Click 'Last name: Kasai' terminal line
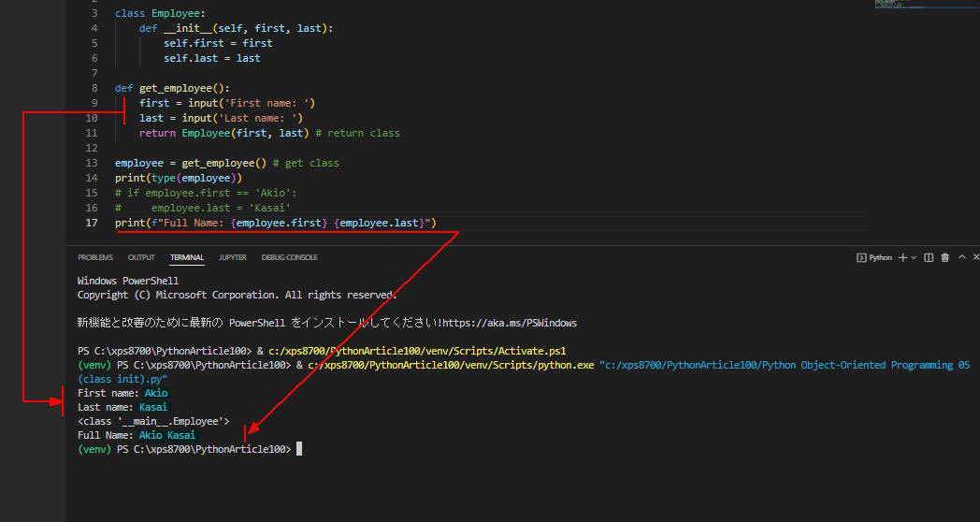This screenshot has width=980, height=522. click(x=122, y=407)
